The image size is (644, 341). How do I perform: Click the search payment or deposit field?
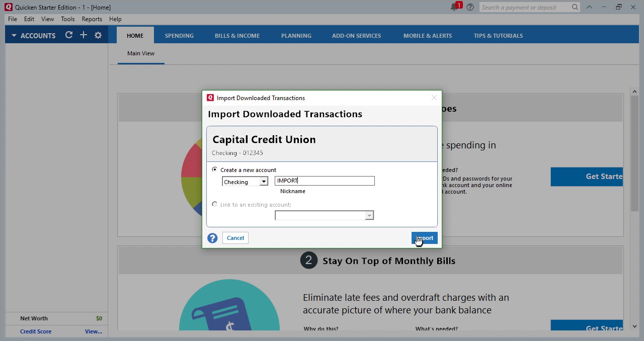[525, 7]
